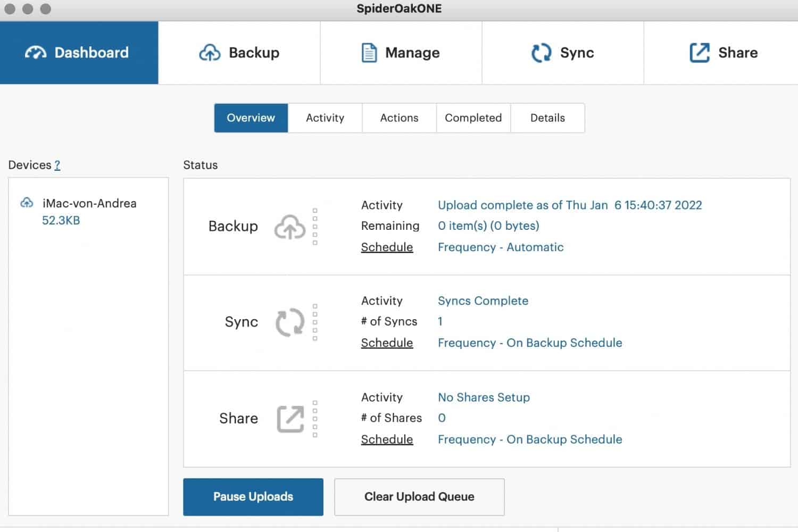798x532 pixels.
Task: Click the cloud icon beside iMac-von-Andea device
Action: [27, 203]
